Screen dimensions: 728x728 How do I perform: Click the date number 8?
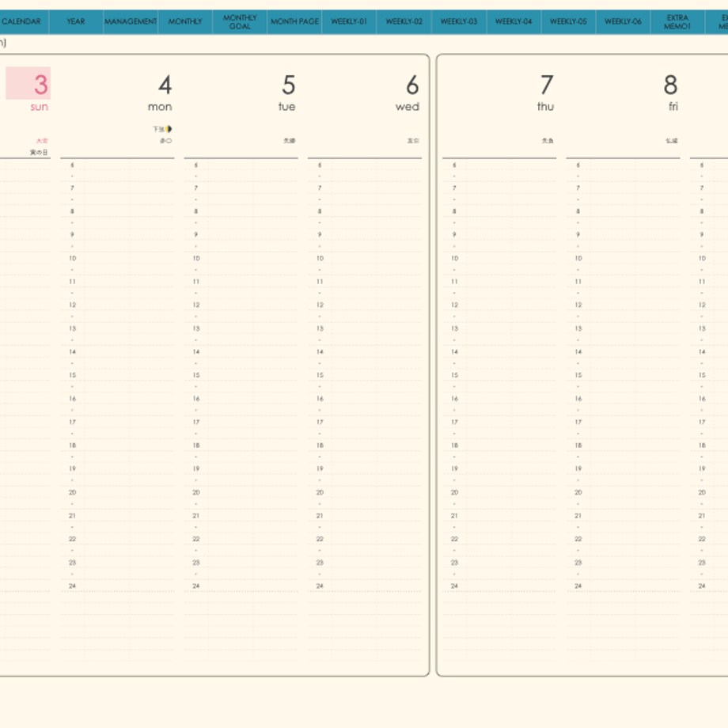tap(670, 85)
